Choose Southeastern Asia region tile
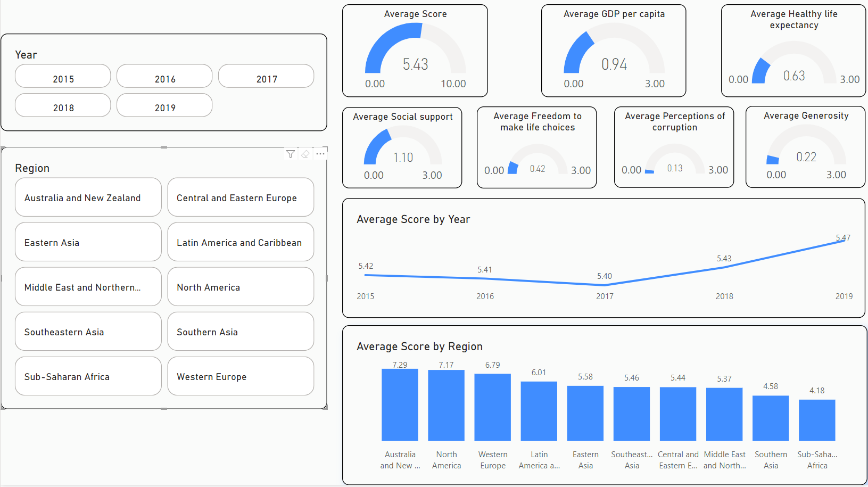The height and width of the screenshot is (487, 868). click(88, 331)
